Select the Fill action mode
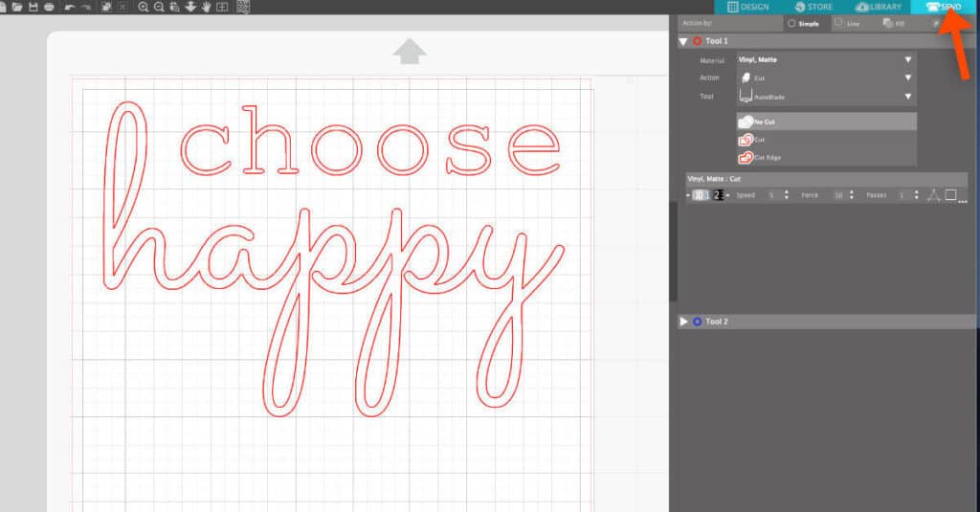980x512 pixels. point(894,23)
